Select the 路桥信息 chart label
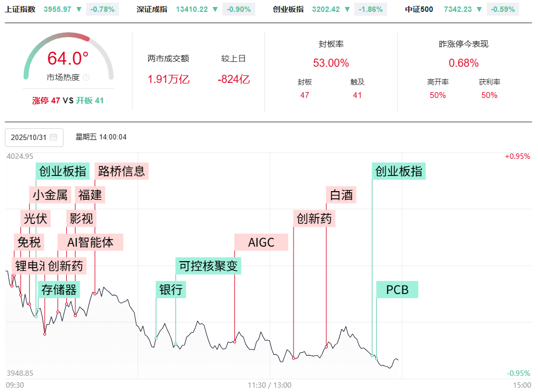 point(121,171)
